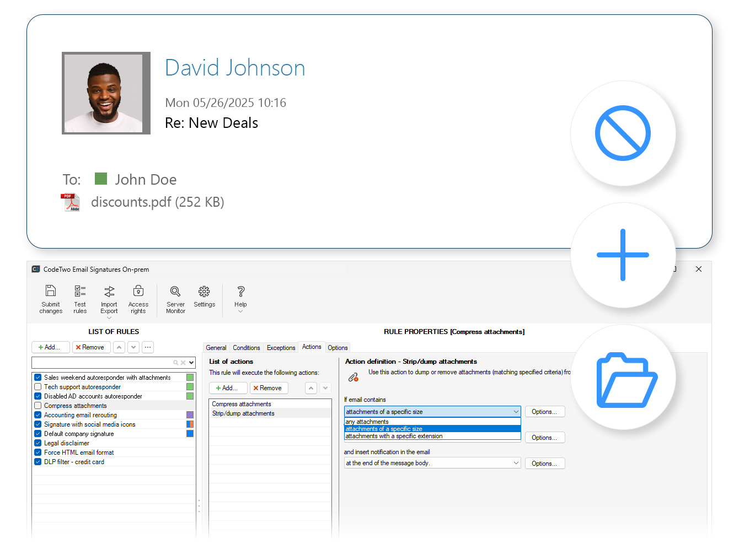Enable the Compress attachments rule

coord(38,405)
